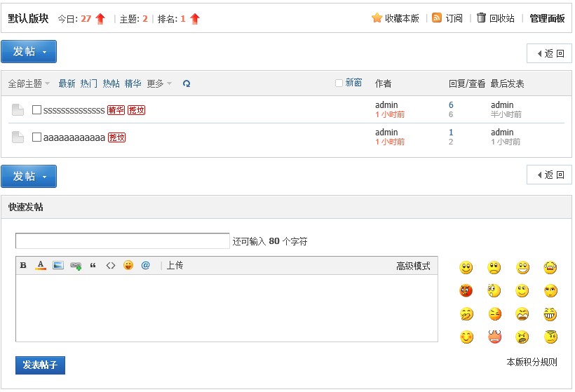
Task: Tick the checkbox next to ssssssssssssss thread
Action: click(36, 109)
